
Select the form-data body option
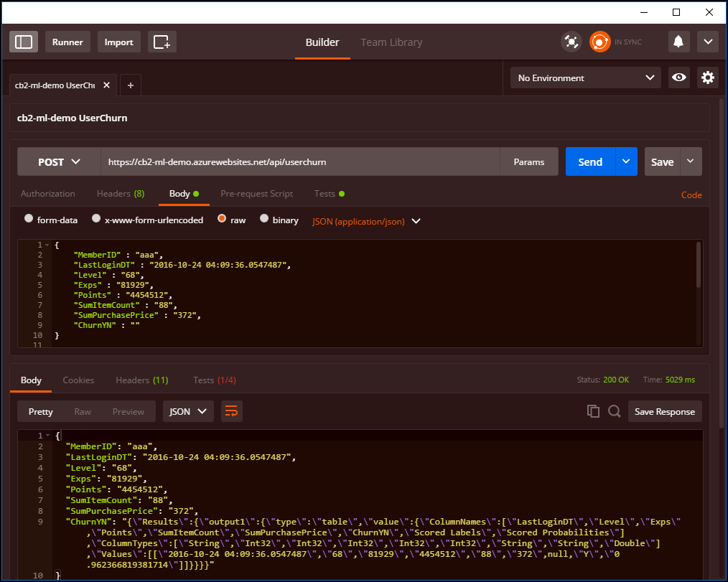(x=29, y=218)
